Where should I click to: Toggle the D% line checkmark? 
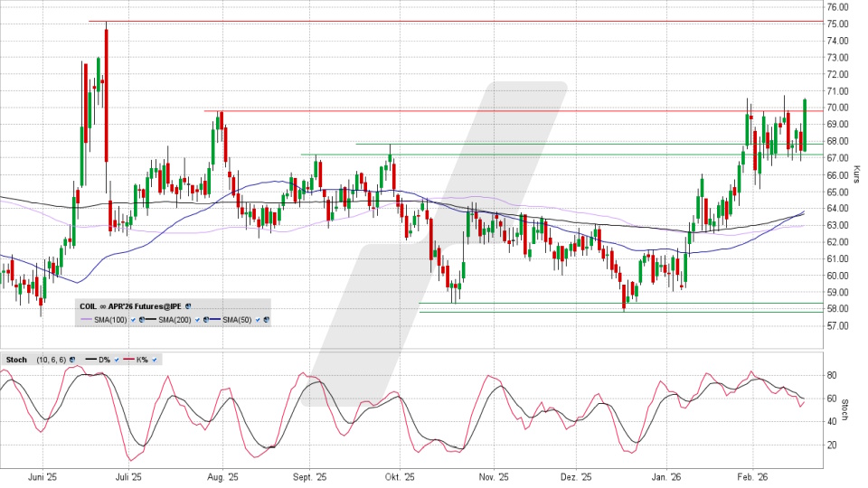[x=117, y=360]
